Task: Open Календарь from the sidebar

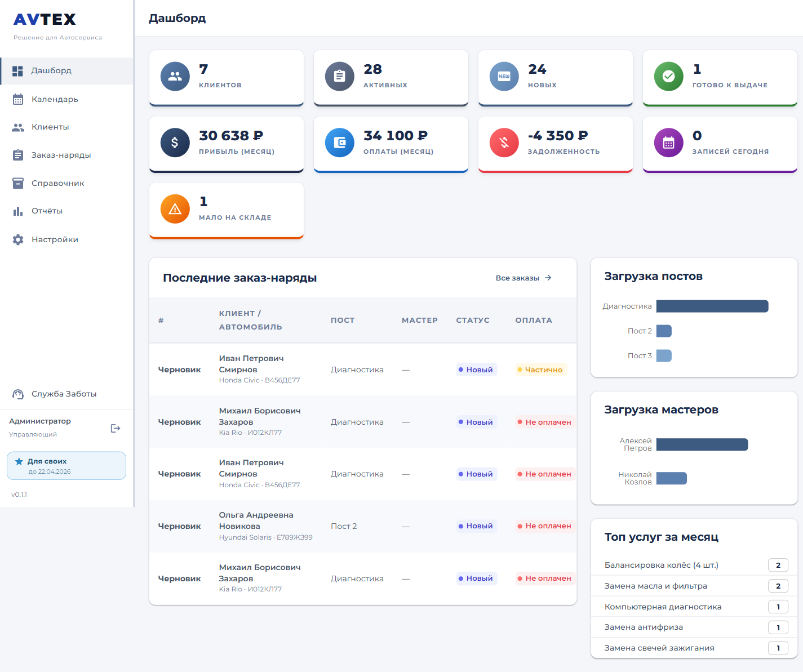Action: pos(55,99)
